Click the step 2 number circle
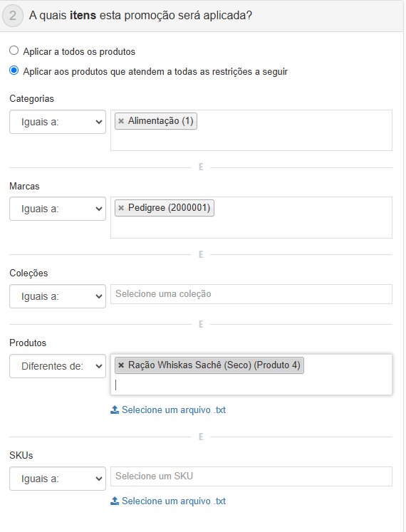This screenshot has width=406, height=532. point(13,16)
